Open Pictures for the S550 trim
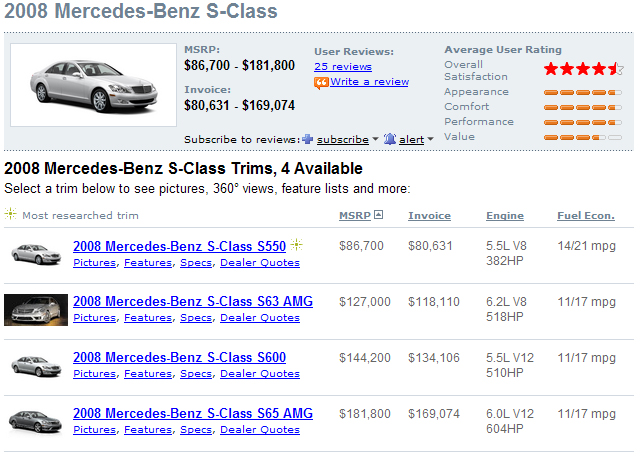This screenshot has height=456, width=640. [x=95, y=262]
